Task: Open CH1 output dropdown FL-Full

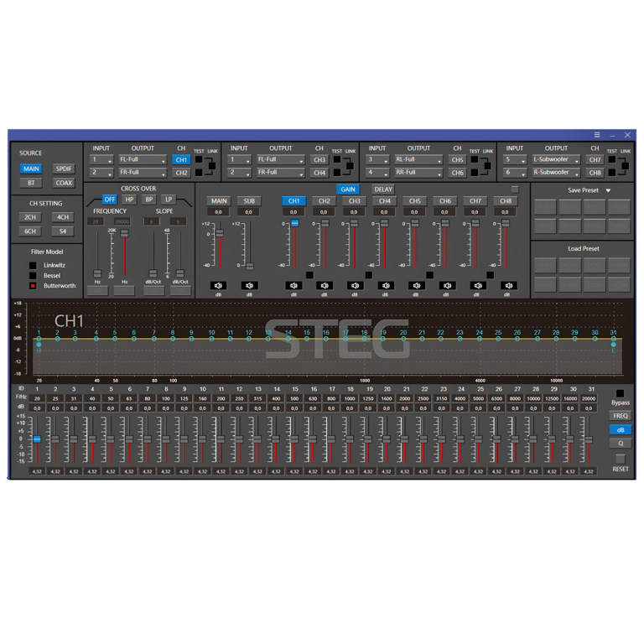Action: pyautogui.click(x=143, y=160)
